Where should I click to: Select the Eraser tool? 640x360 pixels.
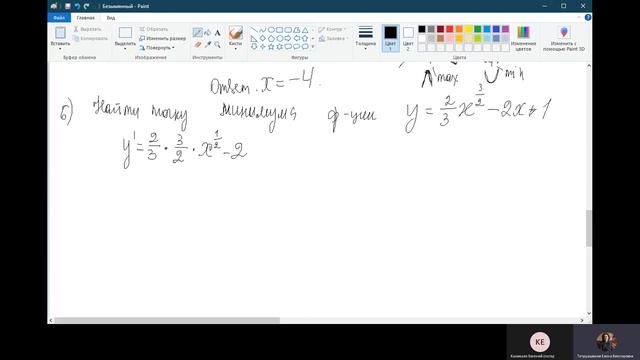[198, 44]
